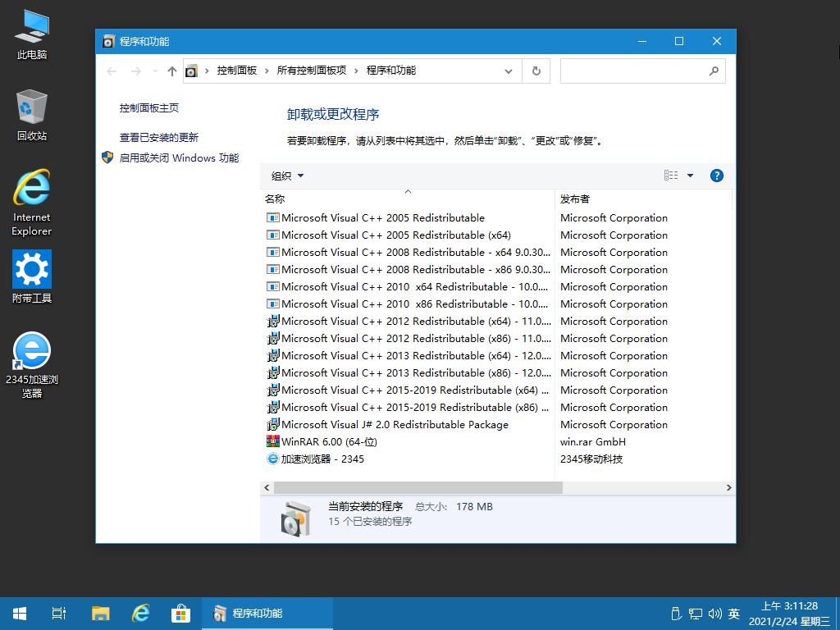
Task: Expand the chevron after 控制面板 in the breadcrumb
Action: tap(267, 71)
